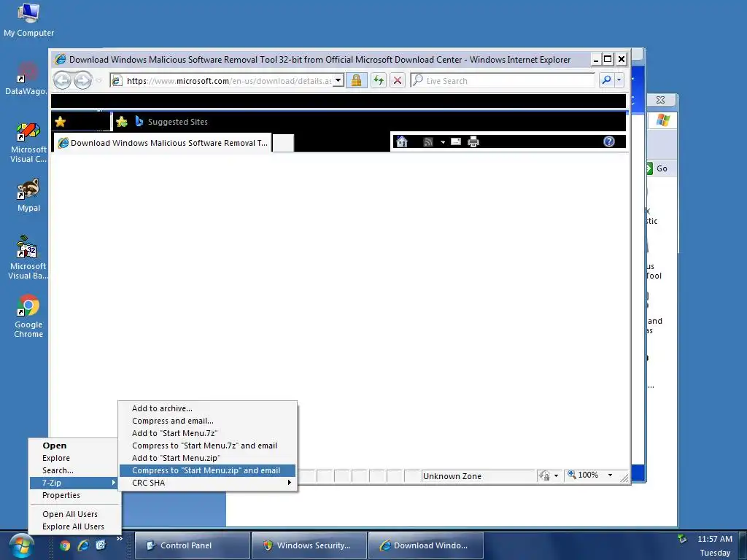This screenshot has height=560, width=747.
Task: Click the Live Search input box
Action: tap(502, 80)
